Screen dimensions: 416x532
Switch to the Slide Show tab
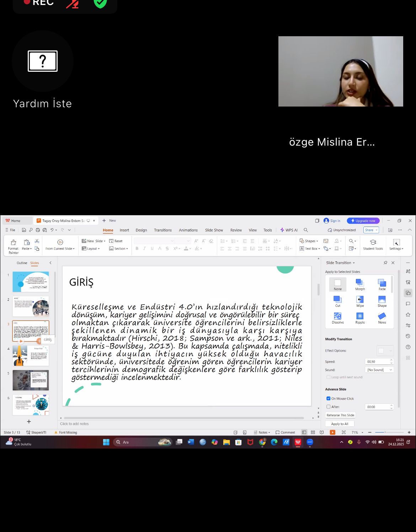coord(214,230)
